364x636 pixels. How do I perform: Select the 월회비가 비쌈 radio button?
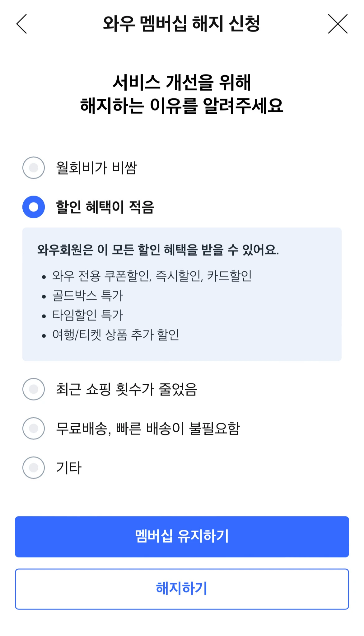pos(34,168)
